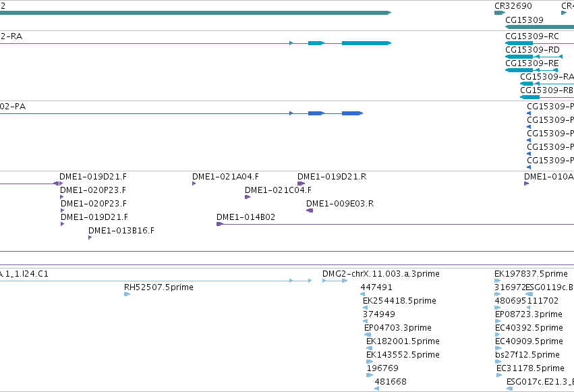Open the DME1-021A04.F feature label

[225, 177]
